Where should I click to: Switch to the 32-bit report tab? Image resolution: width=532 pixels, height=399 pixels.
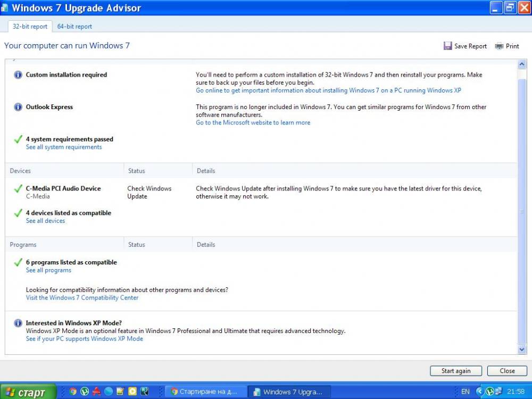pyautogui.click(x=30, y=27)
